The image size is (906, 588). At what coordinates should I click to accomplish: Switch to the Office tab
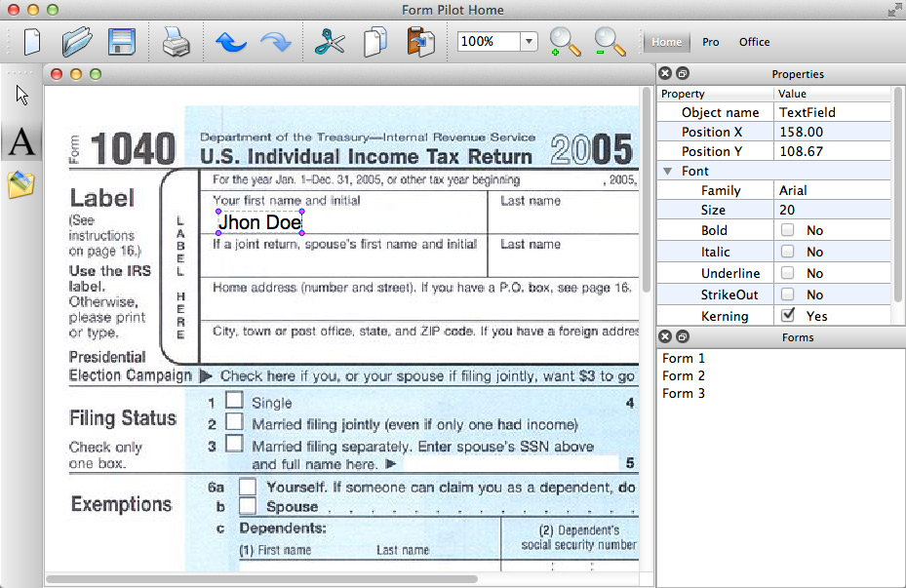click(x=754, y=42)
